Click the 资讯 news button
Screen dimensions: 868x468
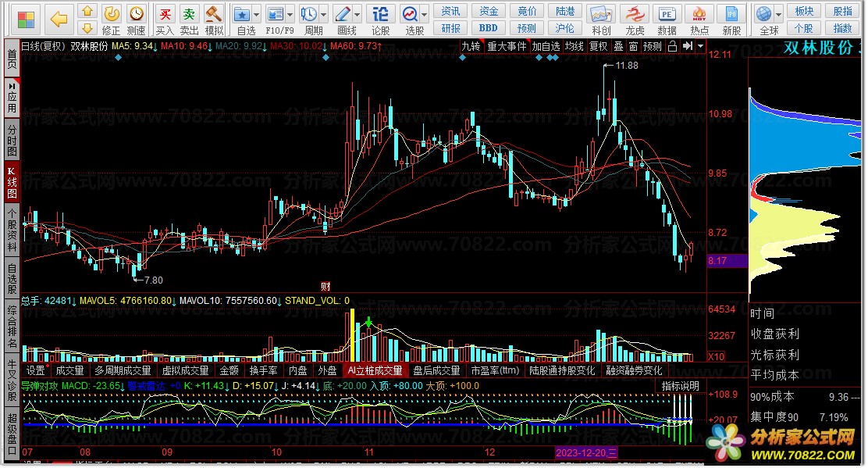point(450,11)
